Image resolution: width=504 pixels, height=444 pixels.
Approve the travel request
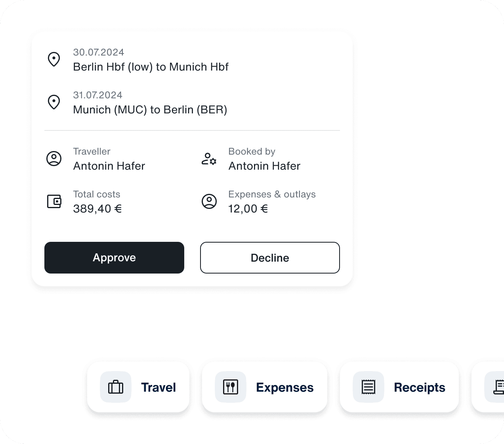(x=114, y=258)
